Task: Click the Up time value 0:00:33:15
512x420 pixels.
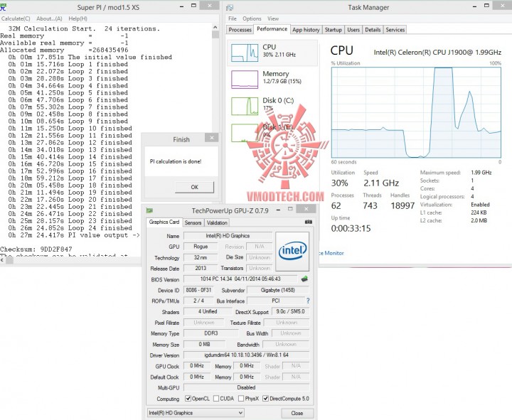Action: (351, 228)
